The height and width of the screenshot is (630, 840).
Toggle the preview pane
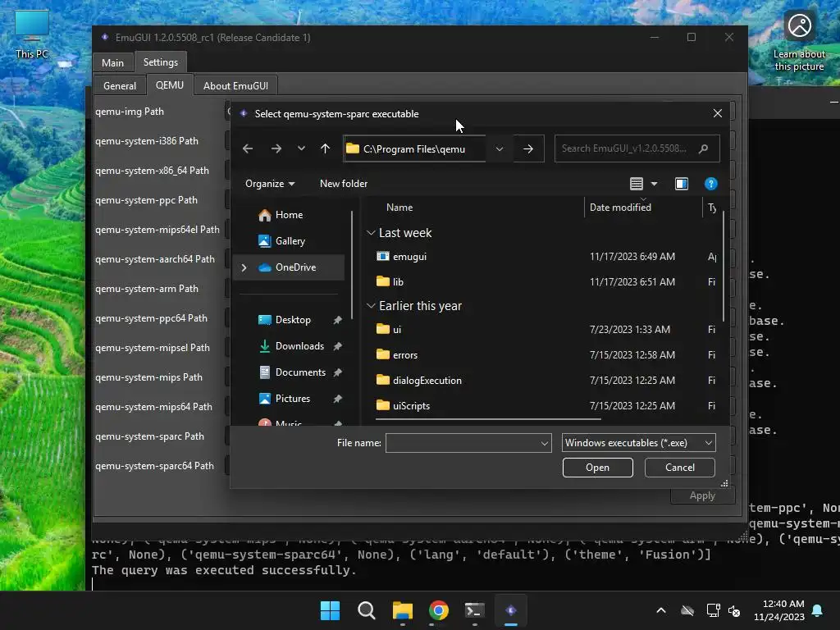coord(682,184)
